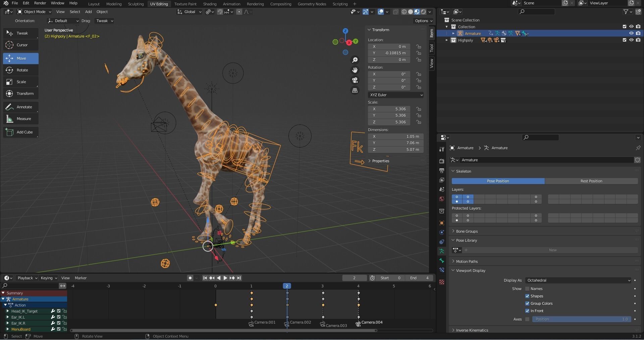Switch perspective/orthographic grid icon
Viewport: 644px width, 340px height.
tap(355, 90)
